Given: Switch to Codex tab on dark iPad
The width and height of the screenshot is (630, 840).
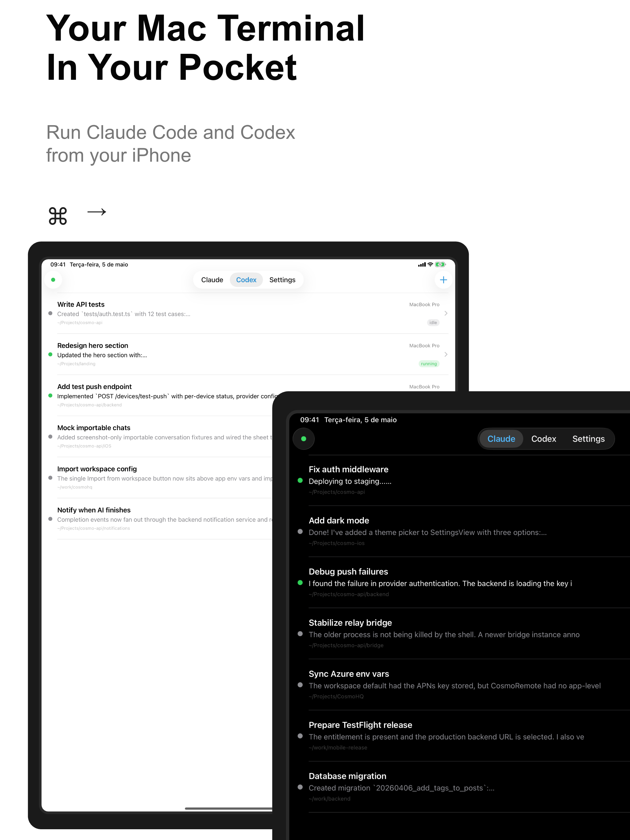Looking at the screenshot, I should click(543, 439).
